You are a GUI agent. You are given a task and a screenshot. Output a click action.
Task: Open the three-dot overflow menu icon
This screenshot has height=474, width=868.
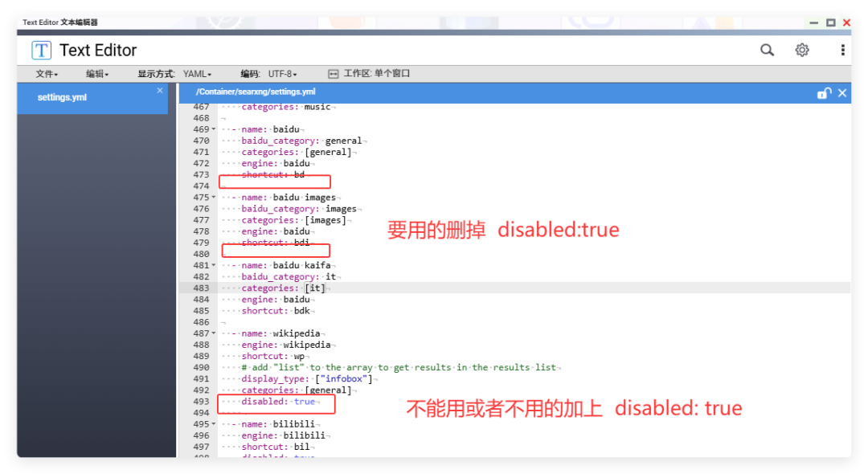point(841,49)
